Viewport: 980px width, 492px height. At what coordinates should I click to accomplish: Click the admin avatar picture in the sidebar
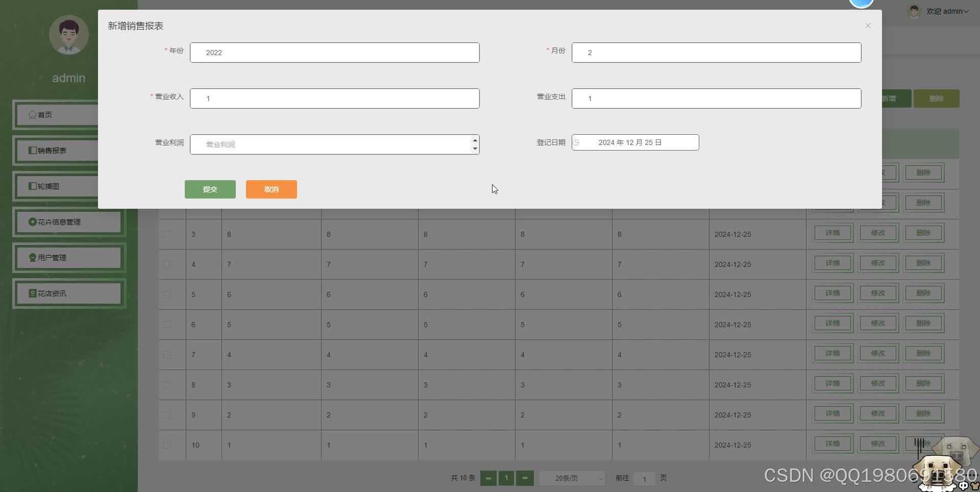[69, 35]
